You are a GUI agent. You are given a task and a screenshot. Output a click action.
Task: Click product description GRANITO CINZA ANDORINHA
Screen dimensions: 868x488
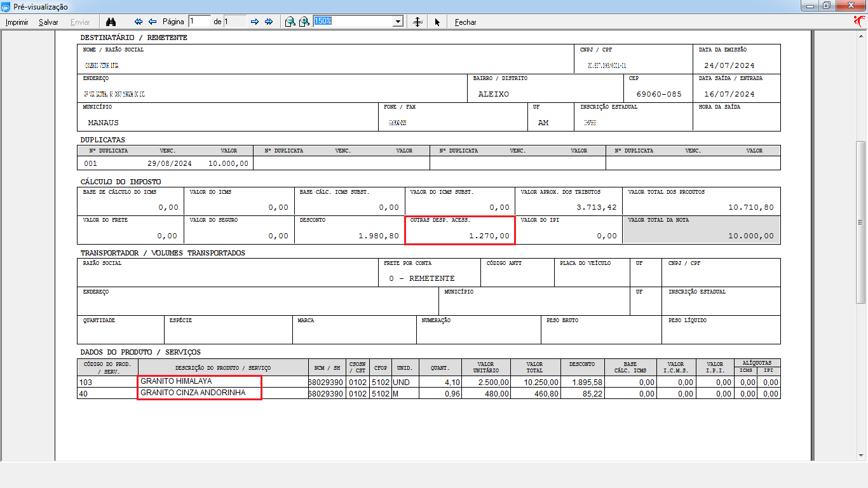point(193,393)
